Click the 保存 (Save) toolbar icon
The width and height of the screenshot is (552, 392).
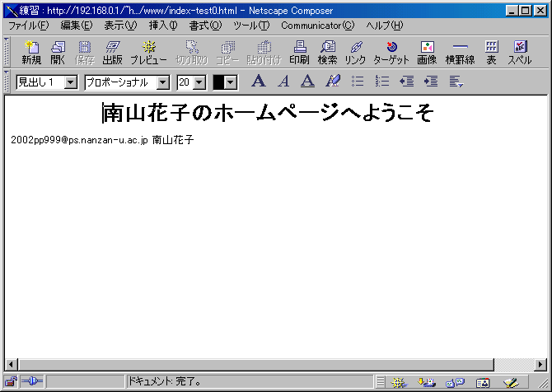point(85,53)
